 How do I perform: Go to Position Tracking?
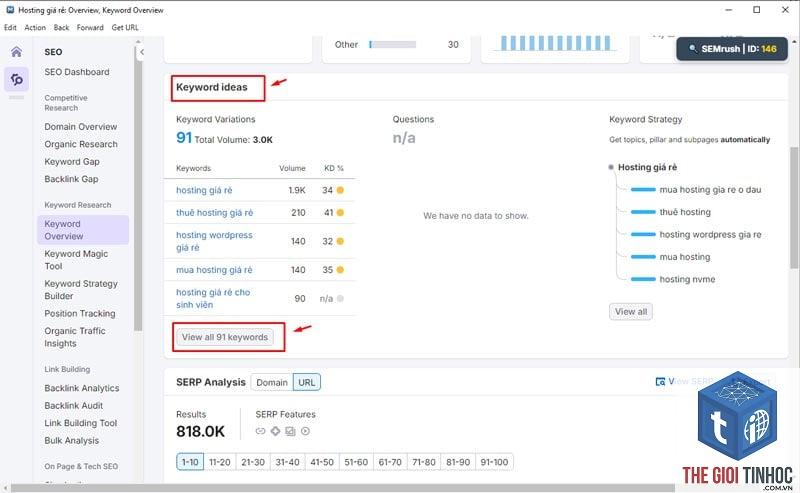pyautogui.click(x=80, y=313)
